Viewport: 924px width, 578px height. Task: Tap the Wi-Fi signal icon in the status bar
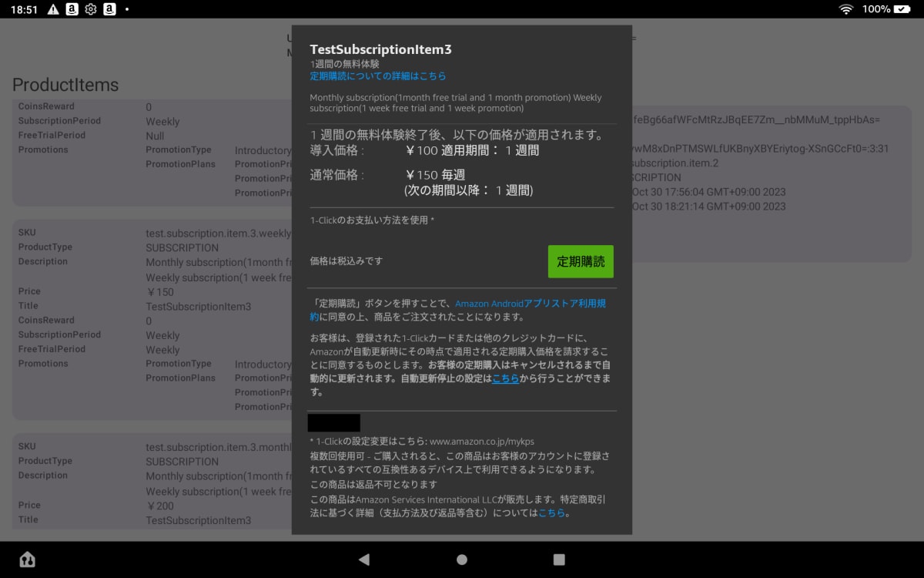pyautogui.click(x=846, y=9)
